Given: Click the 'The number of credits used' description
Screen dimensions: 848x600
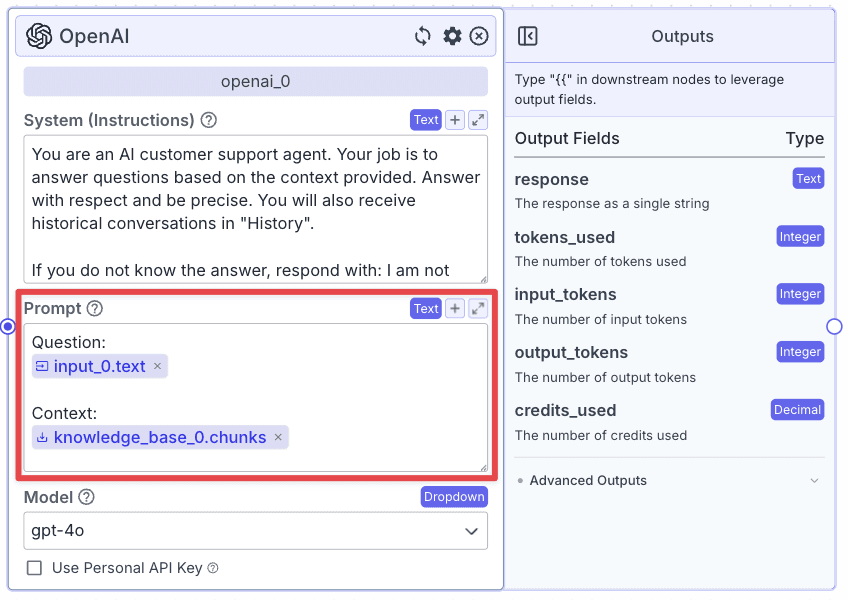Looking at the screenshot, I should (x=601, y=436).
